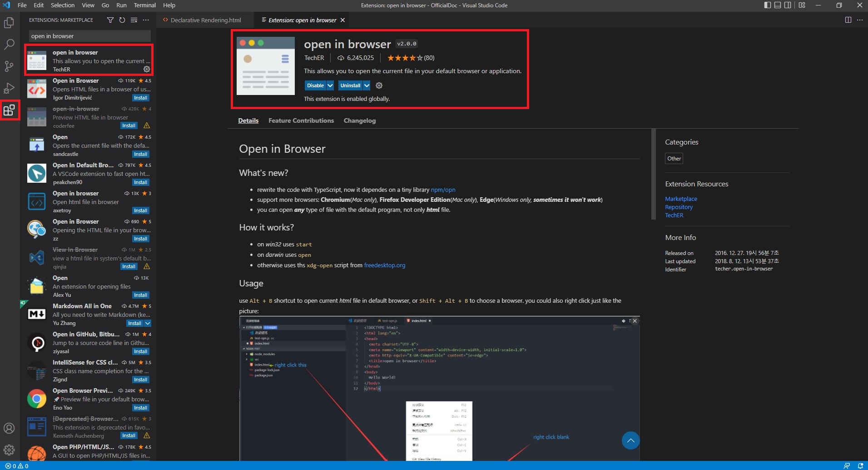The image size is (868, 470).
Task: Open the TechER resource link
Action: tap(674, 215)
